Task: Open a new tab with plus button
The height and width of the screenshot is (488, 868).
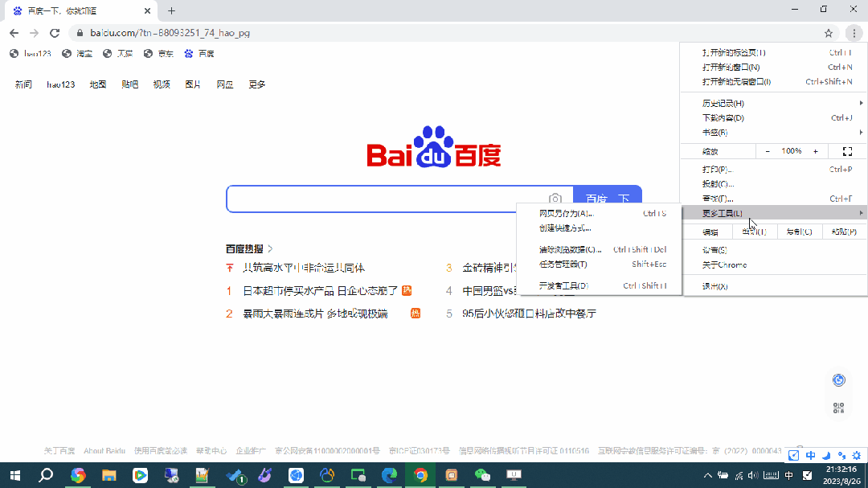Action: coord(172,10)
